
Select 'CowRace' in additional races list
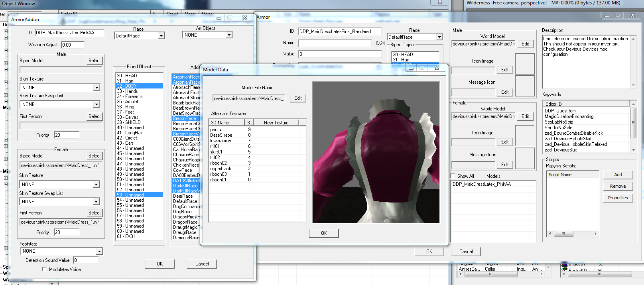(186, 170)
